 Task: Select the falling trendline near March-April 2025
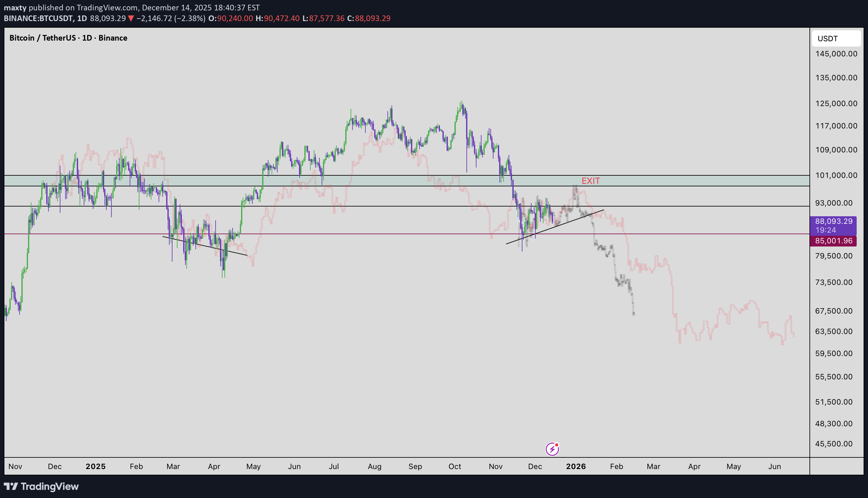[x=205, y=246]
